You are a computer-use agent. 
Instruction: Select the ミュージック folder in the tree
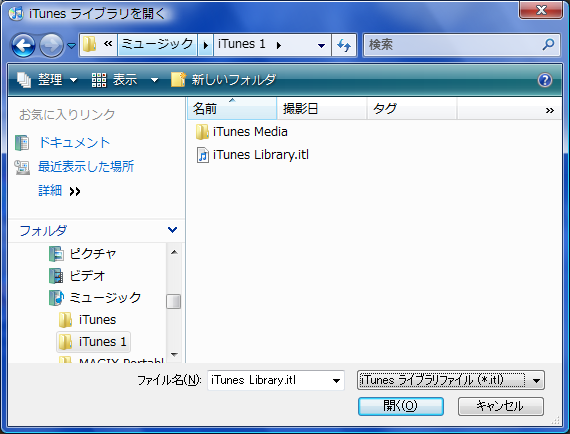pyautogui.click(x=105, y=298)
